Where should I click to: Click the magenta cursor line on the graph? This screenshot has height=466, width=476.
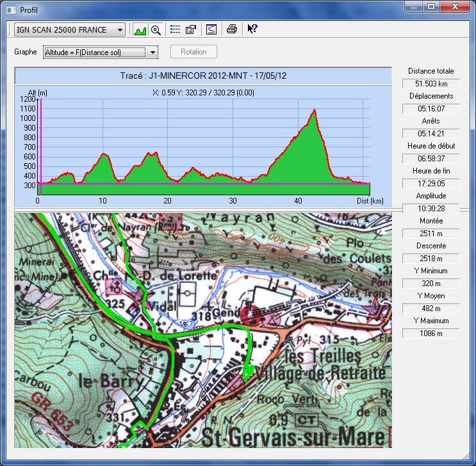pyautogui.click(x=41, y=141)
